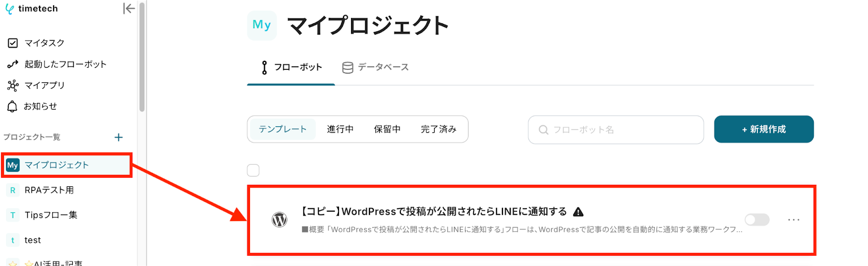Click the お知らせ bell icon

pos(12,106)
